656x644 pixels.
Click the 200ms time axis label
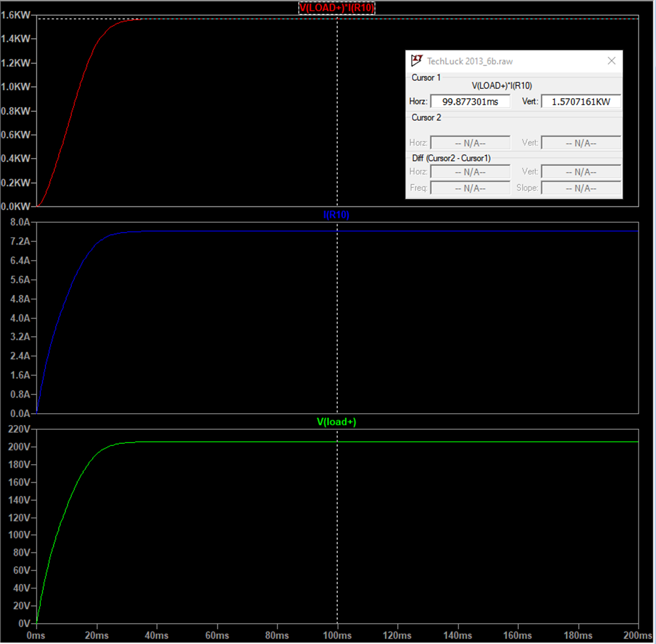click(638, 636)
